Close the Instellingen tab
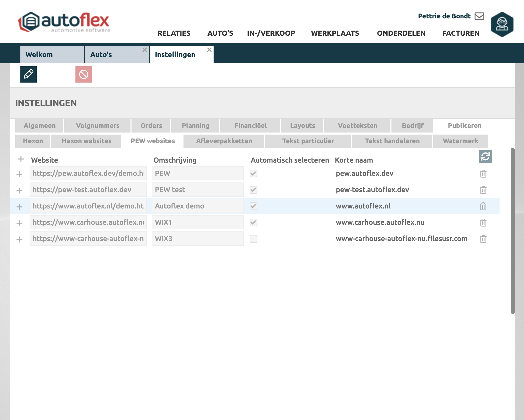 tap(209, 50)
